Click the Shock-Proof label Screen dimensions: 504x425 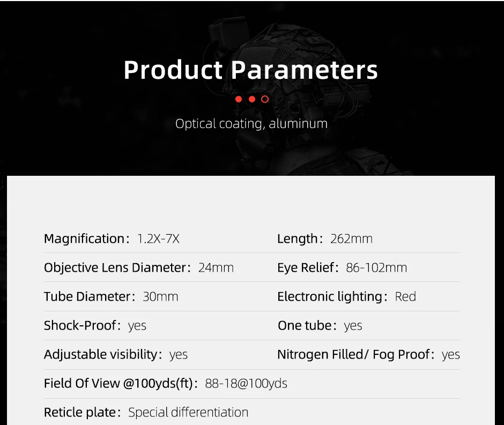[x=80, y=326]
